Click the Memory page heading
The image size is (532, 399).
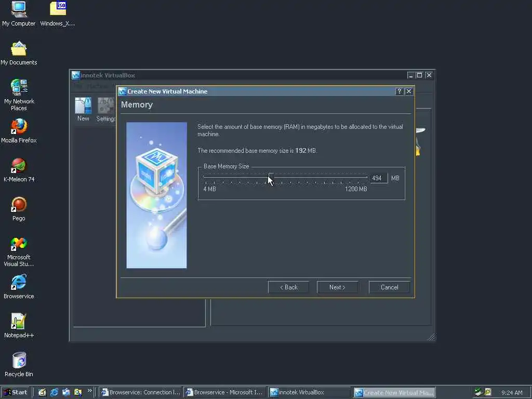pyautogui.click(x=137, y=104)
